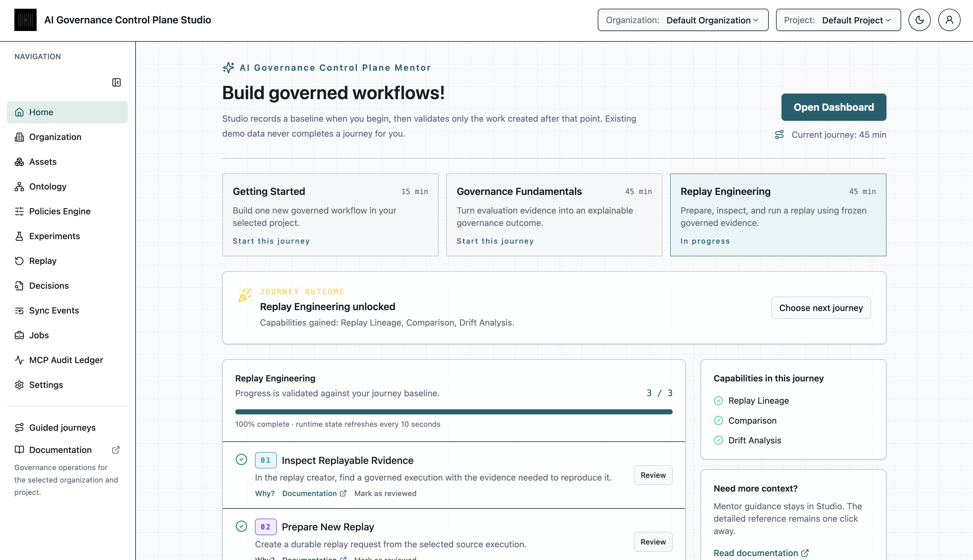Click the Read documentation external link icon
Screen dimensions: 973x560
coord(805,553)
